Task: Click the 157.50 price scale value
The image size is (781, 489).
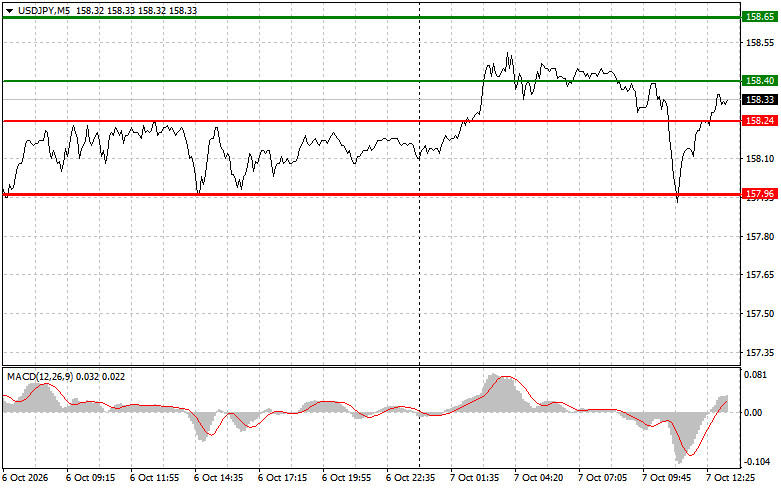Action: point(760,314)
